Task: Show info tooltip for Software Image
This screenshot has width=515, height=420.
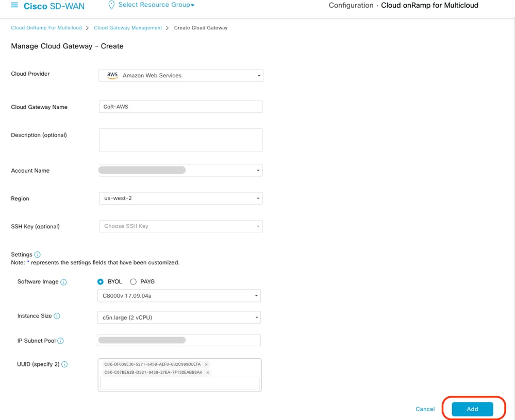Action: tap(64, 282)
